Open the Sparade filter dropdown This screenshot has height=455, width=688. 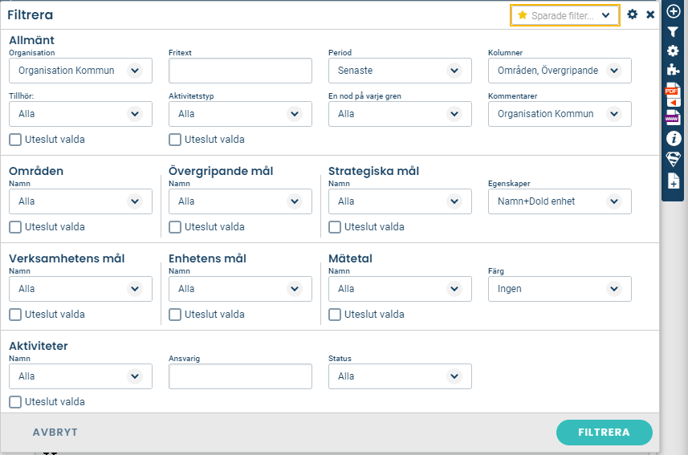[566, 15]
